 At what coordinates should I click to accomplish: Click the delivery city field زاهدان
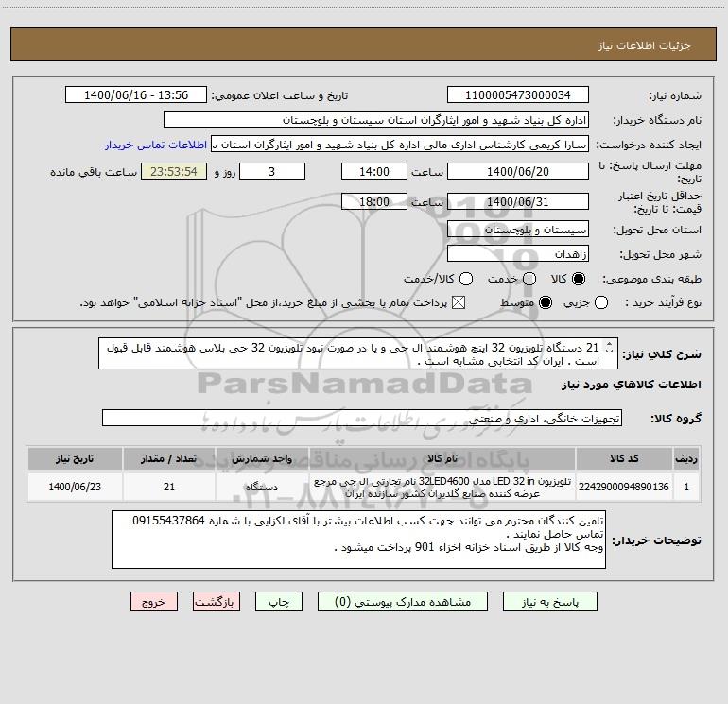tap(518, 254)
